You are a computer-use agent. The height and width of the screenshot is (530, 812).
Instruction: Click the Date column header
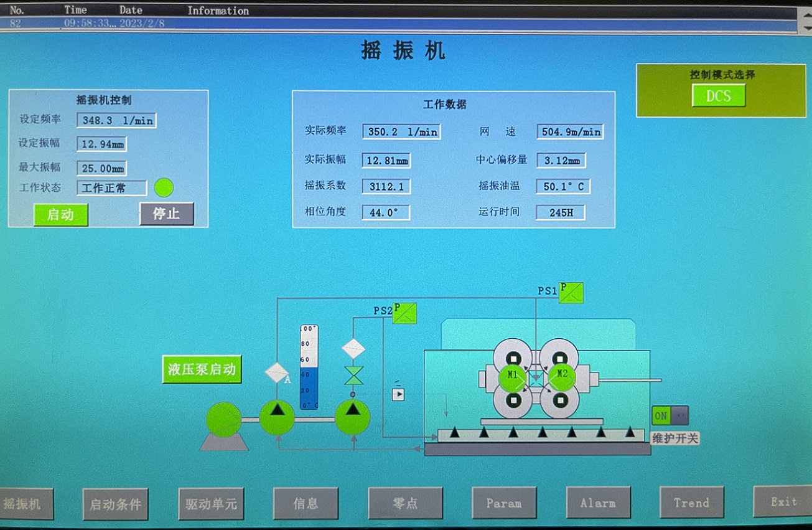[x=131, y=10]
